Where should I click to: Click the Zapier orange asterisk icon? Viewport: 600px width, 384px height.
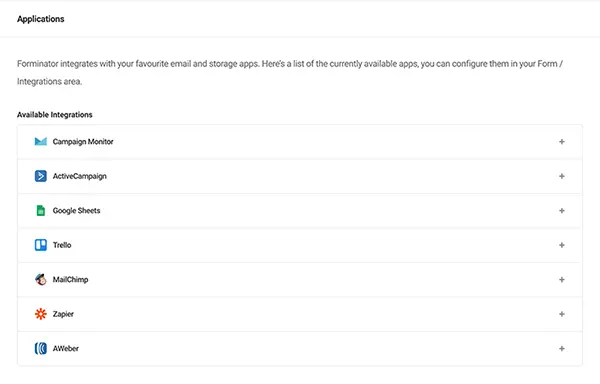(x=41, y=314)
